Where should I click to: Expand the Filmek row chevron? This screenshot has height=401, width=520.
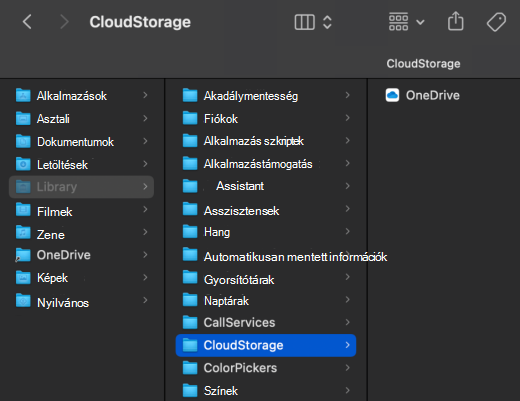click(x=145, y=209)
